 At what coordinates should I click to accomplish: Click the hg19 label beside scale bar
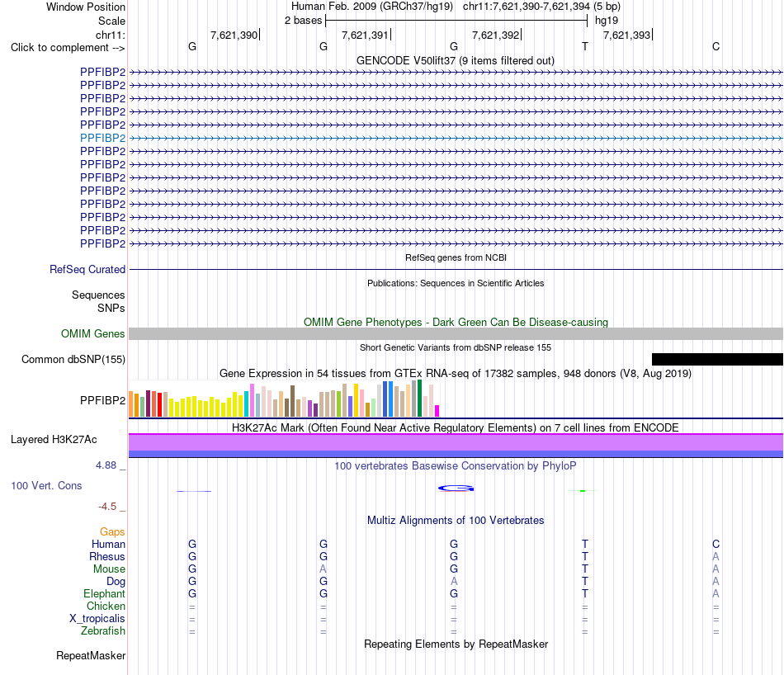click(607, 21)
